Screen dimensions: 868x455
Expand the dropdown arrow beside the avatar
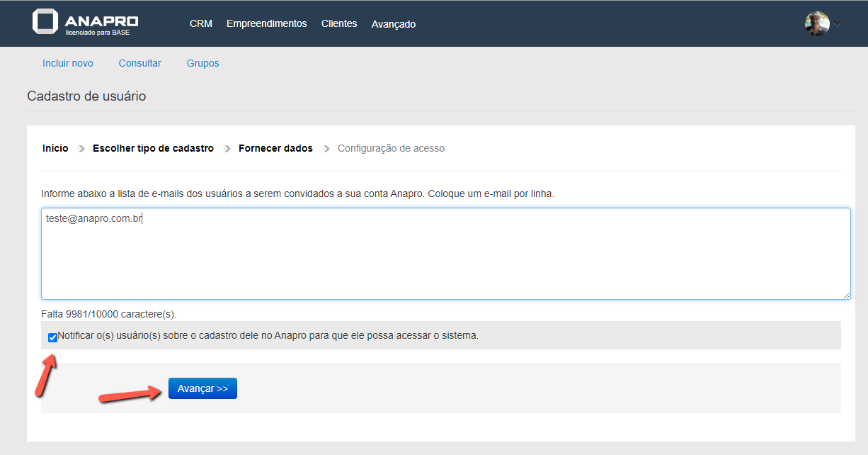[838, 23]
